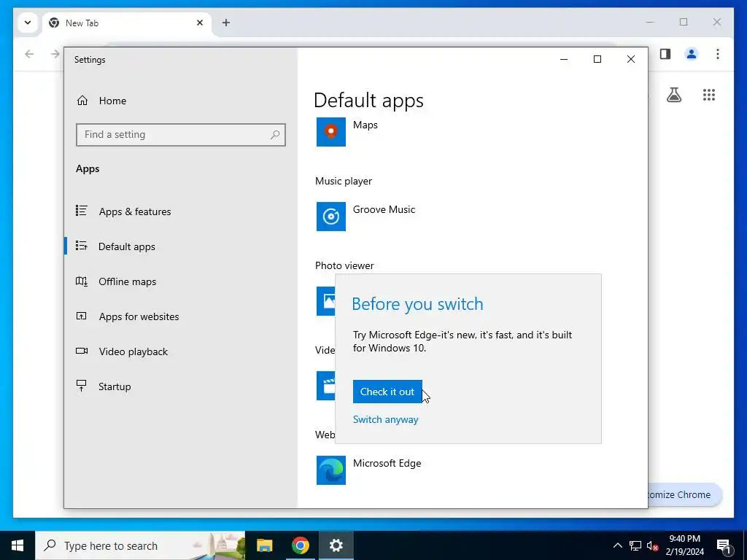The image size is (747, 560).
Task: Expand Chrome tab search dropdown
Action: click(x=28, y=23)
